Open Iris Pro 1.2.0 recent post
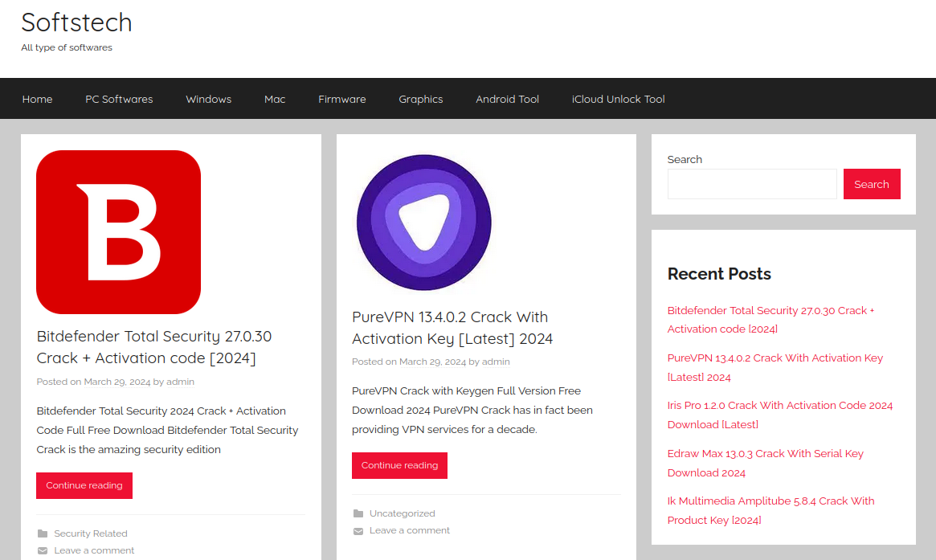 point(779,406)
